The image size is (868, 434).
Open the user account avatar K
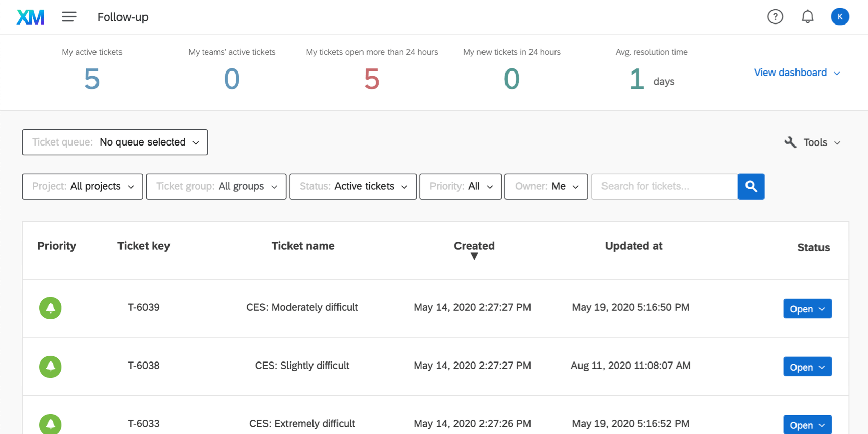[x=839, y=17]
